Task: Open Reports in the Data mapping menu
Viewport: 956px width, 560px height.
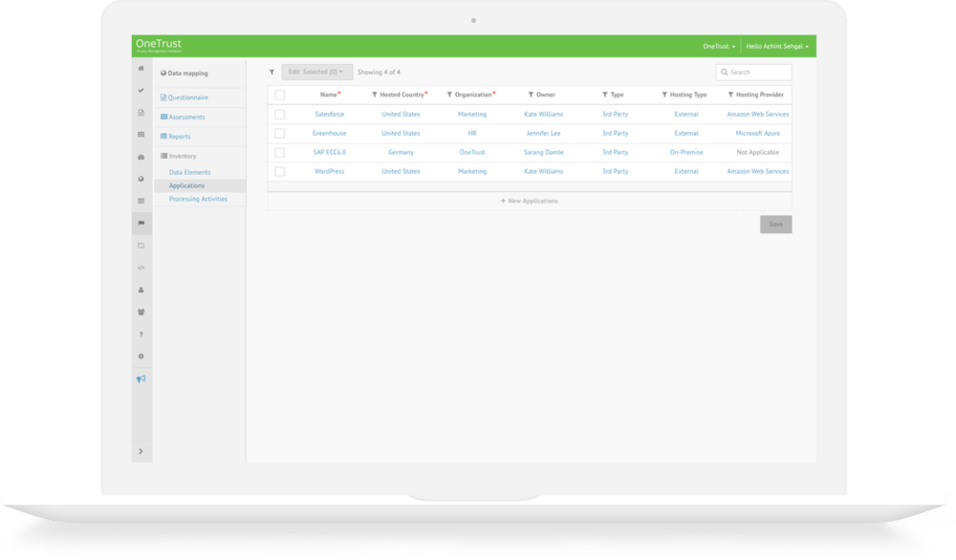Action: tap(176, 137)
